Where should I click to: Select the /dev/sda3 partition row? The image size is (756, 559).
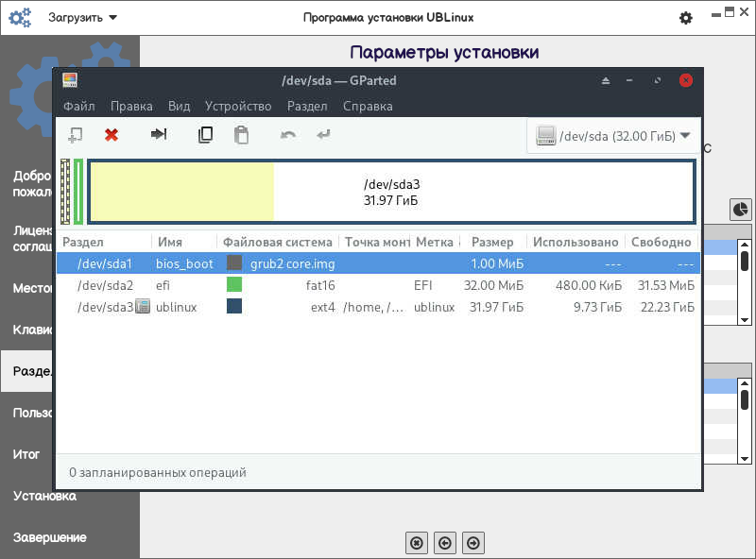click(378, 307)
